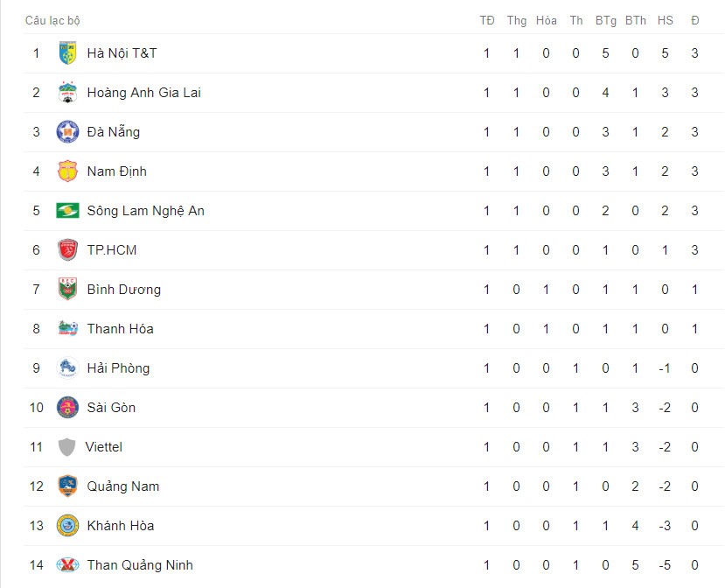Click the Thanh Hóa team logo
725x588 pixels.
tap(67, 328)
